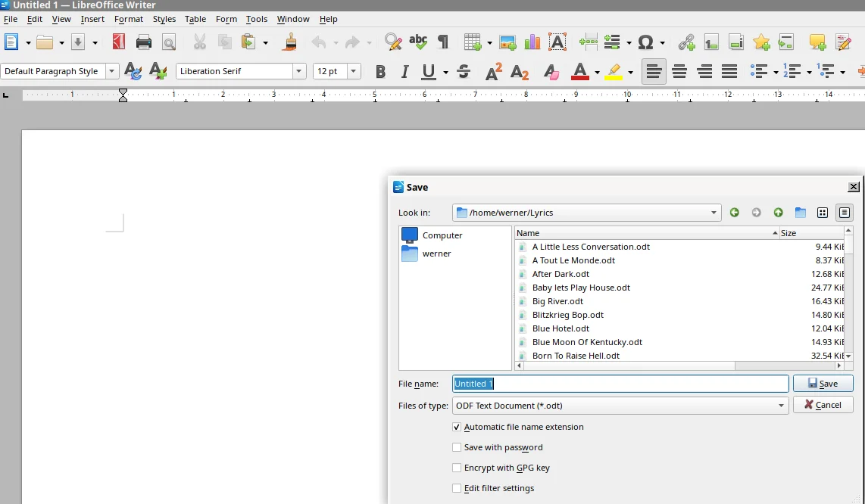
Task: Enable Save with password
Action: (457, 447)
